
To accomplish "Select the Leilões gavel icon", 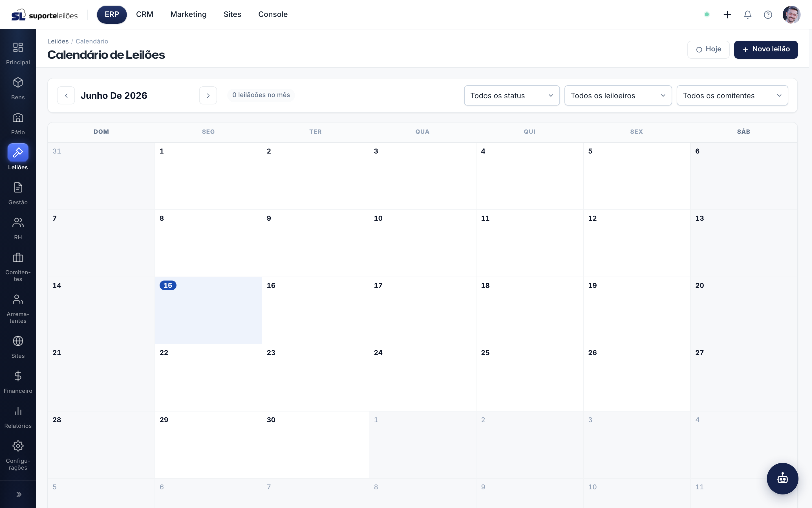I will point(18,152).
